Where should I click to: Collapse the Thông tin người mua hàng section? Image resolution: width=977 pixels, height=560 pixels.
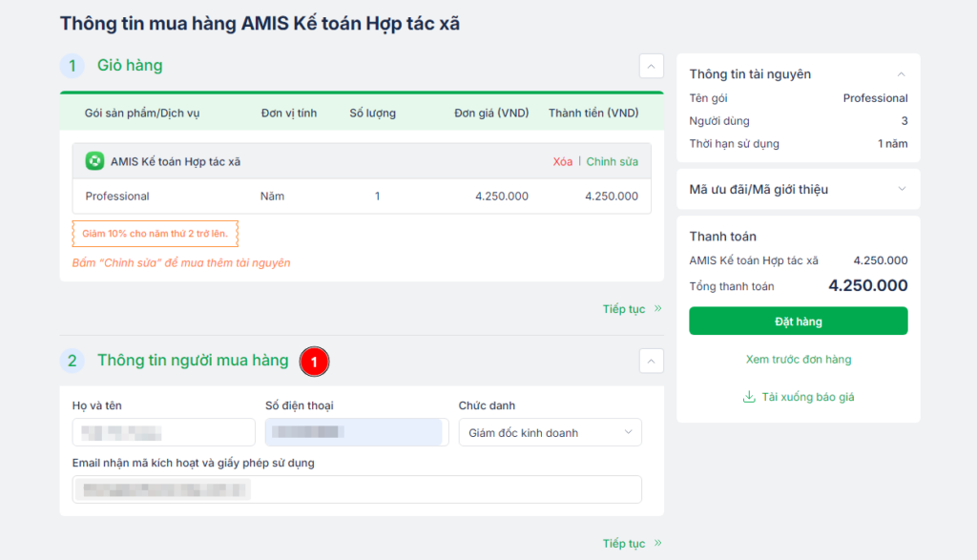(x=651, y=362)
